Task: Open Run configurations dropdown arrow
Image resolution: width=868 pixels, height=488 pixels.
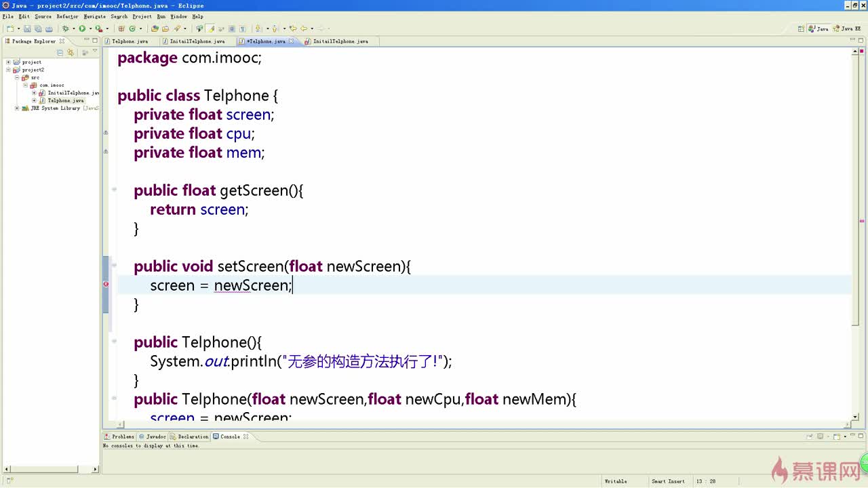Action: (x=91, y=28)
